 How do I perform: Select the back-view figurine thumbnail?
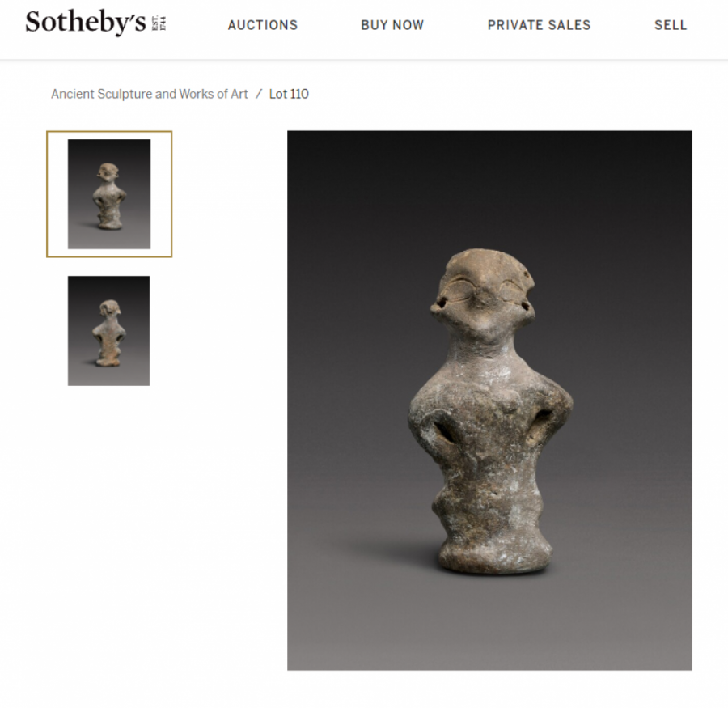108,331
